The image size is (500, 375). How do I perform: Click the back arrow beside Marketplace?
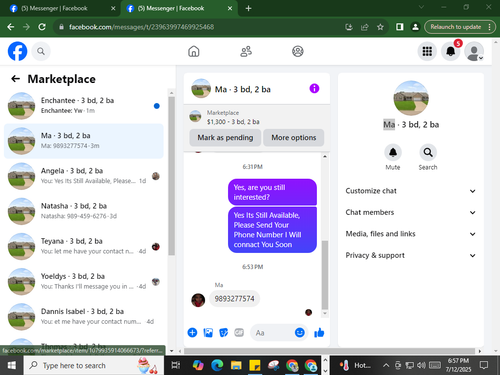click(16, 79)
